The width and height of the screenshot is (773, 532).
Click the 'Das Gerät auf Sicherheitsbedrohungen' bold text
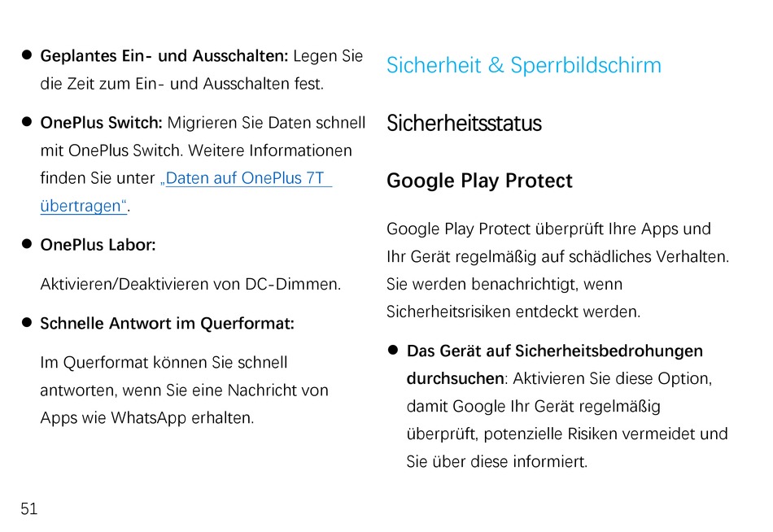555,351
